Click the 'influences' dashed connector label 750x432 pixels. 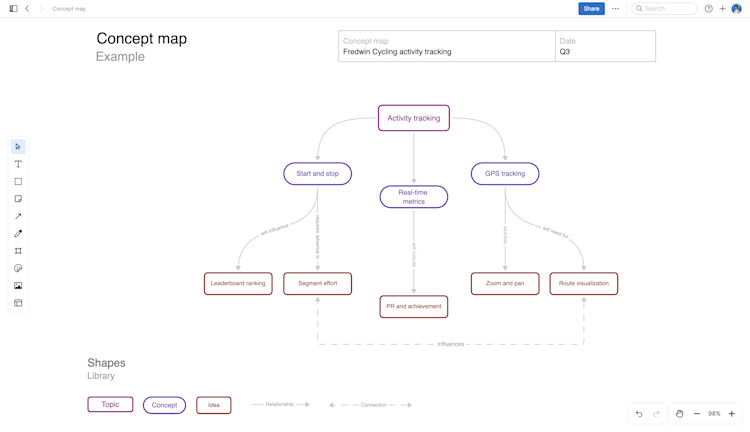tap(451, 344)
